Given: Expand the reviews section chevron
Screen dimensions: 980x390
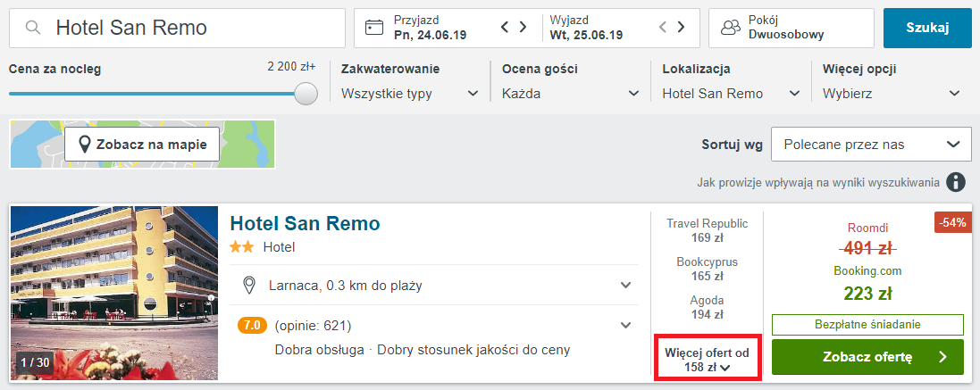Looking at the screenshot, I should (x=625, y=325).
